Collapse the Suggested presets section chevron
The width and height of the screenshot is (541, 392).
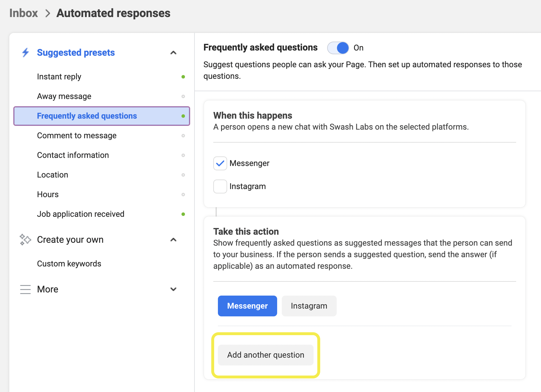coord(173,53)
